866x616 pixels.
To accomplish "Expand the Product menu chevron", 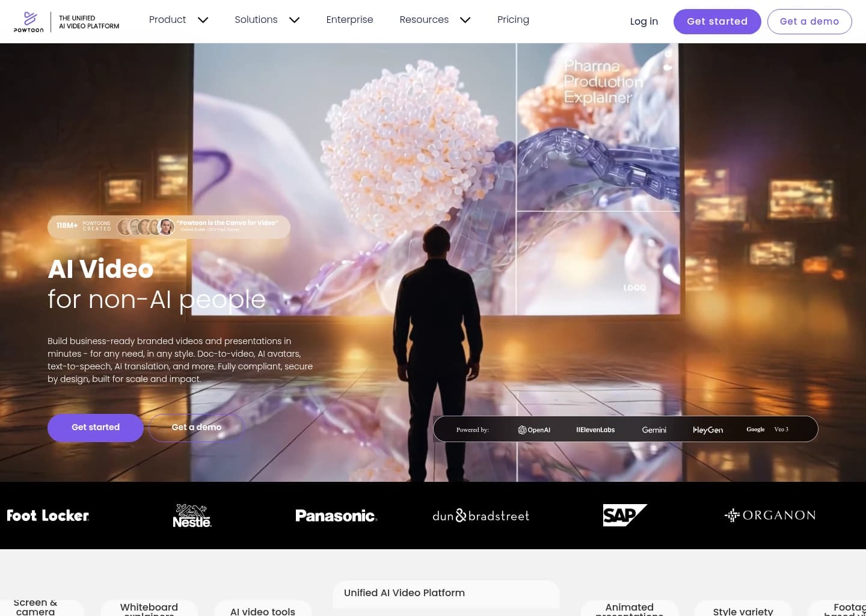I will [x=203, y=20].
